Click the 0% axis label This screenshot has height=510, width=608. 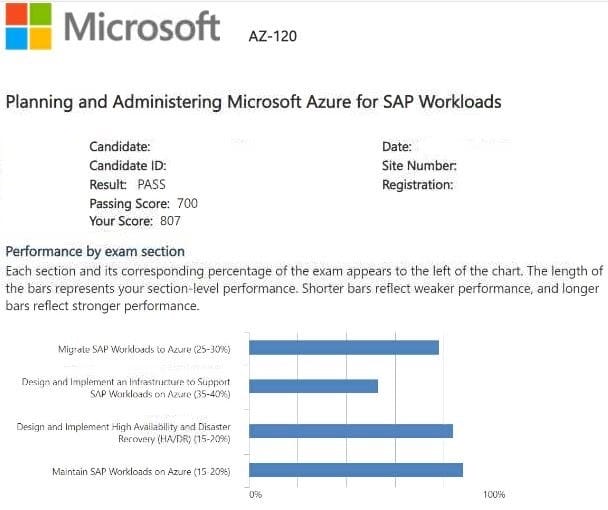255,495
